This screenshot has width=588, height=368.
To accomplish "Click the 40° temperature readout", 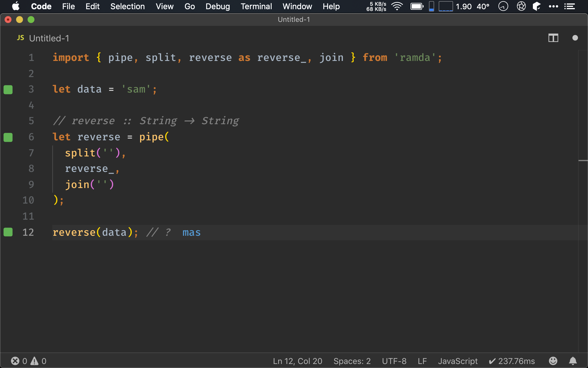I will point(483,6).
